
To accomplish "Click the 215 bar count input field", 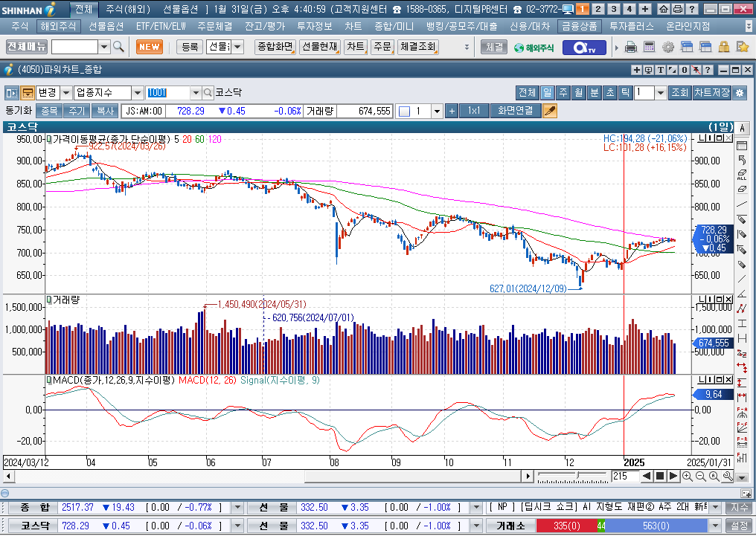I will [625, 477].
